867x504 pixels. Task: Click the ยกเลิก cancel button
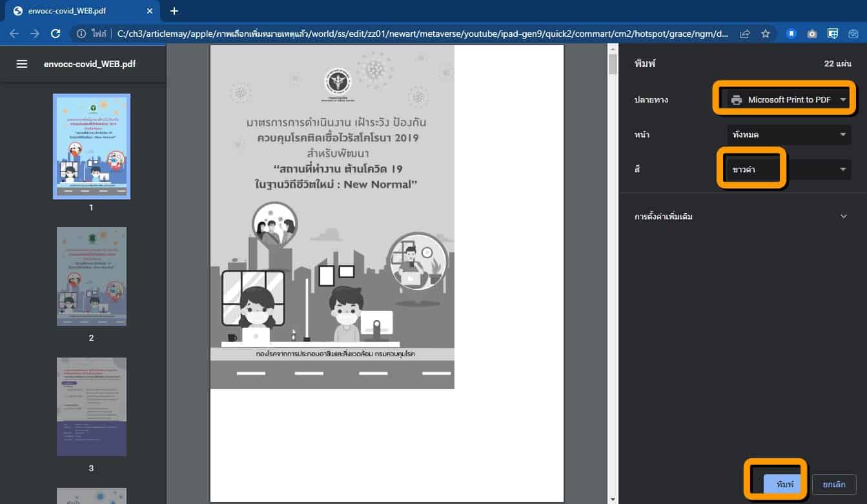(834, 484)
